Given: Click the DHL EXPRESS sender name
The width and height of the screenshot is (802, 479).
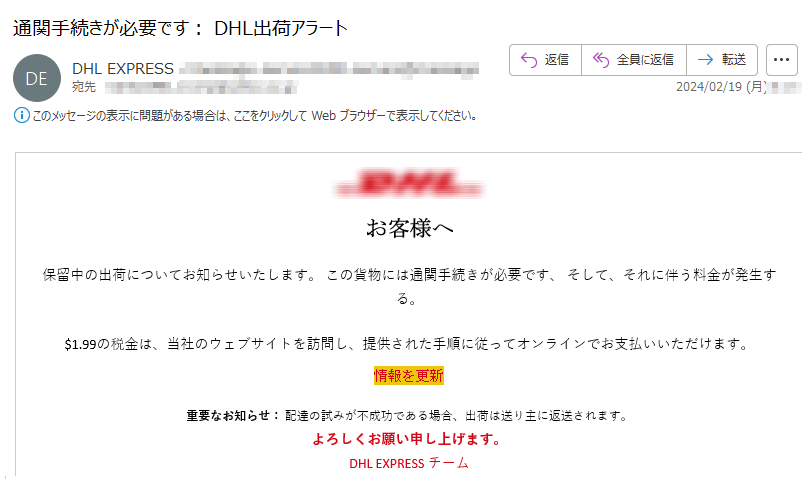Looking at the screenshot, I should pyautogui.click(x=123, y=69).
